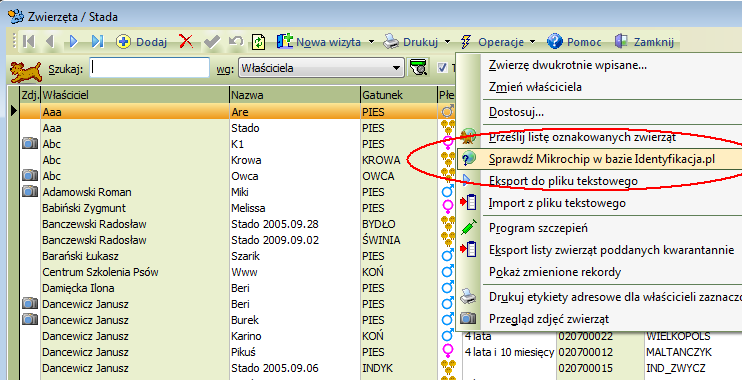Image resolution: width=742 pixels, height=380 pixels.
Task: Go to previous record arrow
Action: point(50,42)
